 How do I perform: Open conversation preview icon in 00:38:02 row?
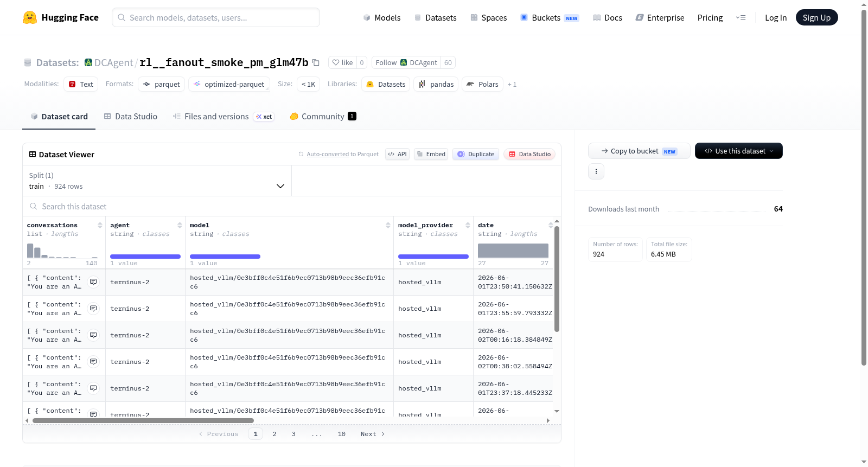[x=93, y=362]
